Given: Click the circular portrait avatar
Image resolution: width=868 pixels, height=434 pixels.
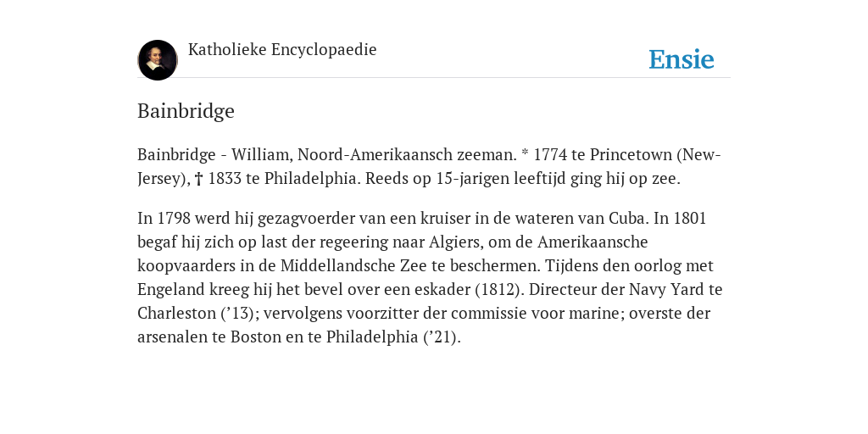Looking at the screenshot, I should 158,60.
